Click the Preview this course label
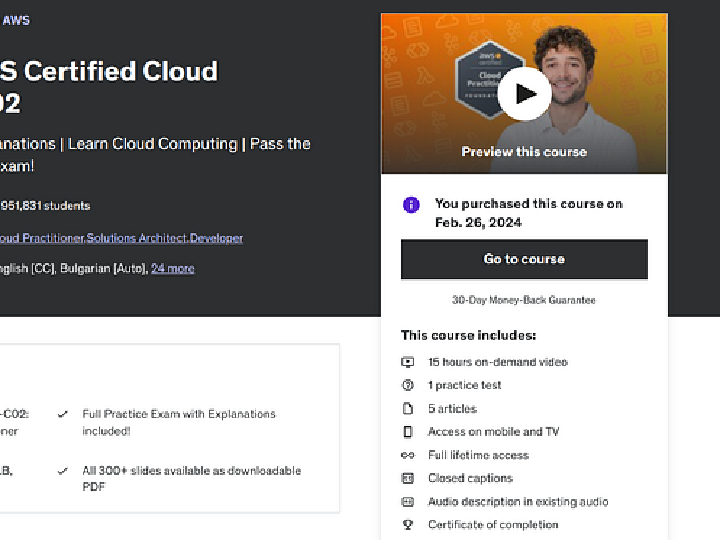The image size is (720, 540). click(524, 152)
